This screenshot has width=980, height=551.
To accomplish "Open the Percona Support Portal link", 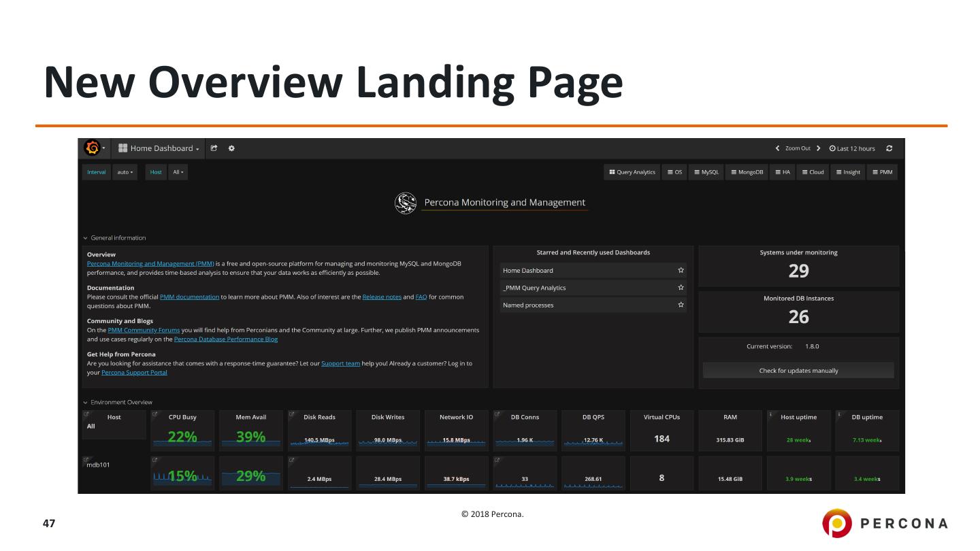I will (x=134, y=372).
